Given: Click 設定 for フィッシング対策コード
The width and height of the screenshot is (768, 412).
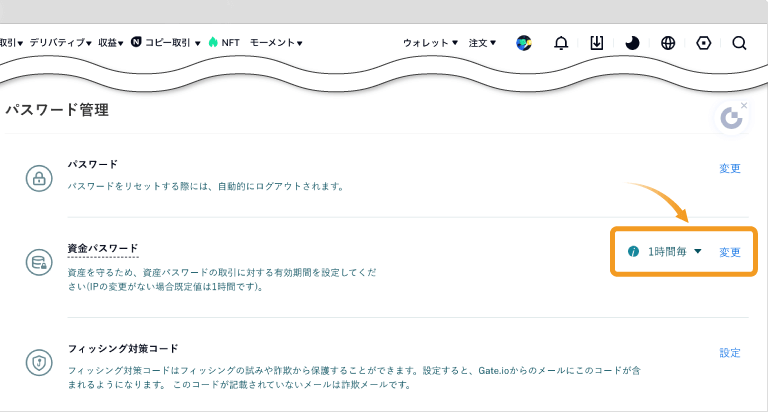Looking at the screenshot, I should 730,353.
